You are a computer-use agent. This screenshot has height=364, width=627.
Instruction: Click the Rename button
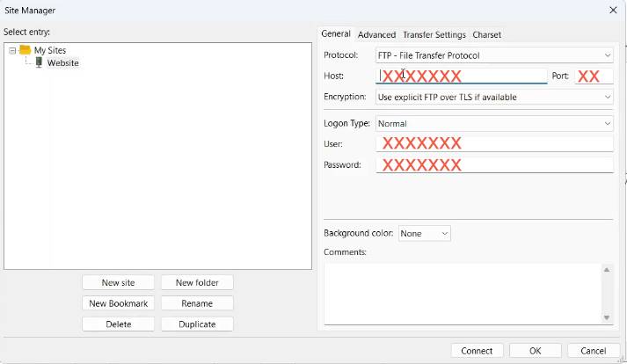click(197, 303)
